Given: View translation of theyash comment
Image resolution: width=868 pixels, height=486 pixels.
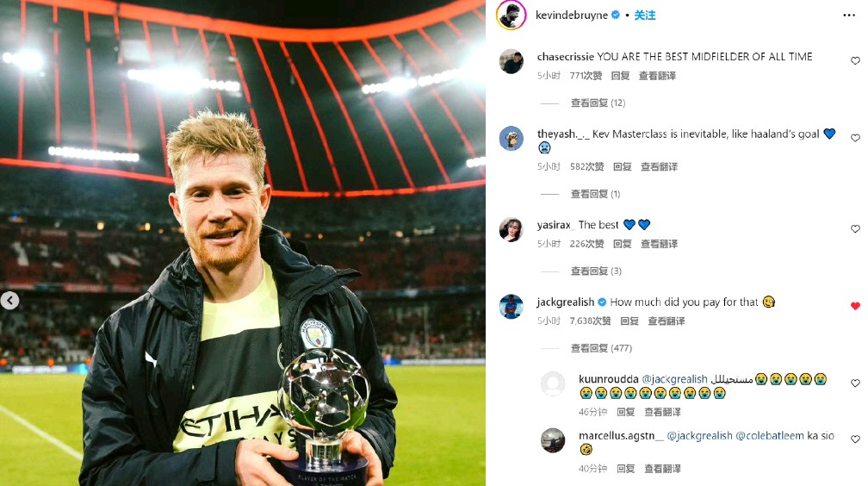Looking at the screenshot, I should (x=659, y=166).
